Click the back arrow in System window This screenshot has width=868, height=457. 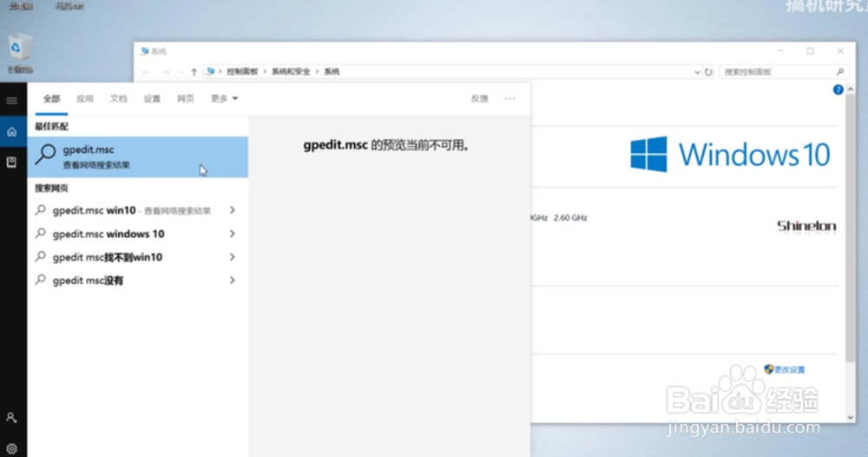coord(146,72)
